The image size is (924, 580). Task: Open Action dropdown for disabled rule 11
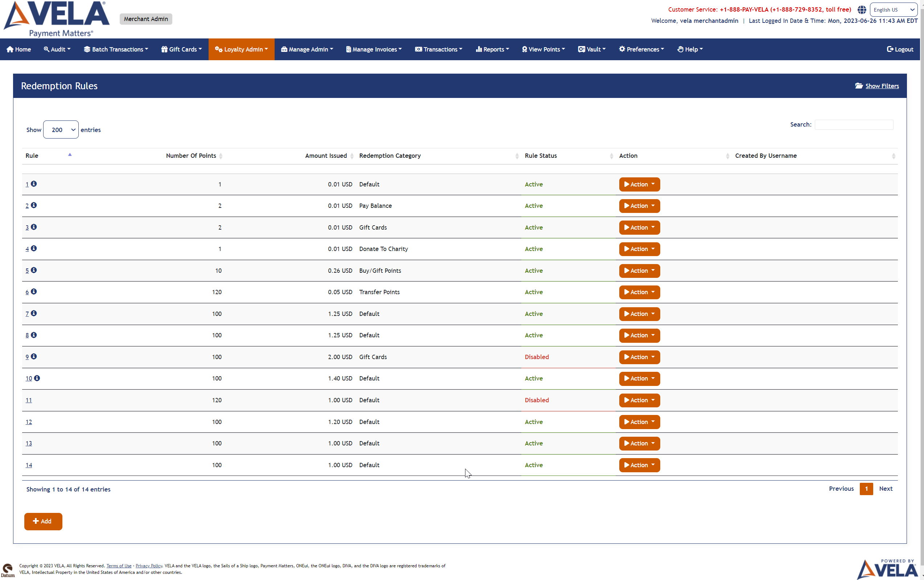point(639,400)
